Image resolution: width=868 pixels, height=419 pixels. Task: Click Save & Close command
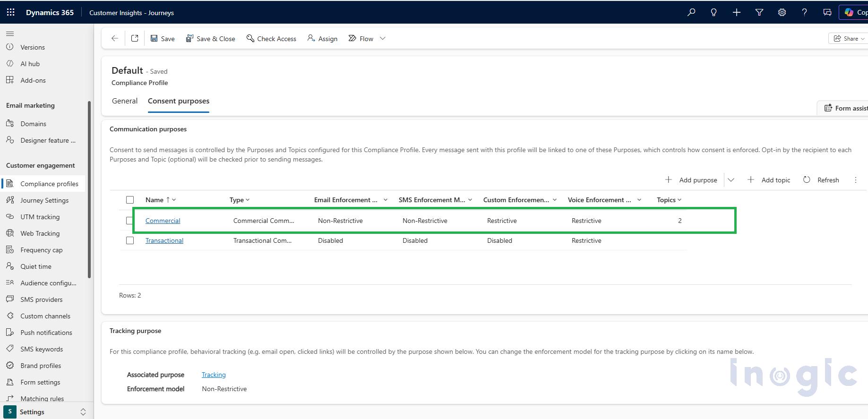(210, 39)
